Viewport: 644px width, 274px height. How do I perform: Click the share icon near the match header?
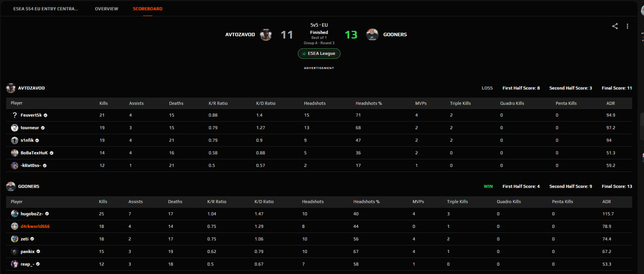[615, 26]
